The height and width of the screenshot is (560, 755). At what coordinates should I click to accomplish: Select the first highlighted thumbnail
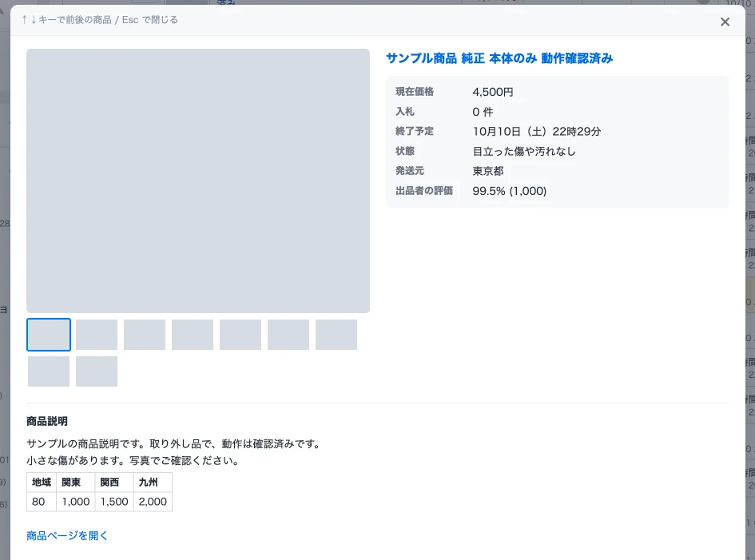click(49, 335)
